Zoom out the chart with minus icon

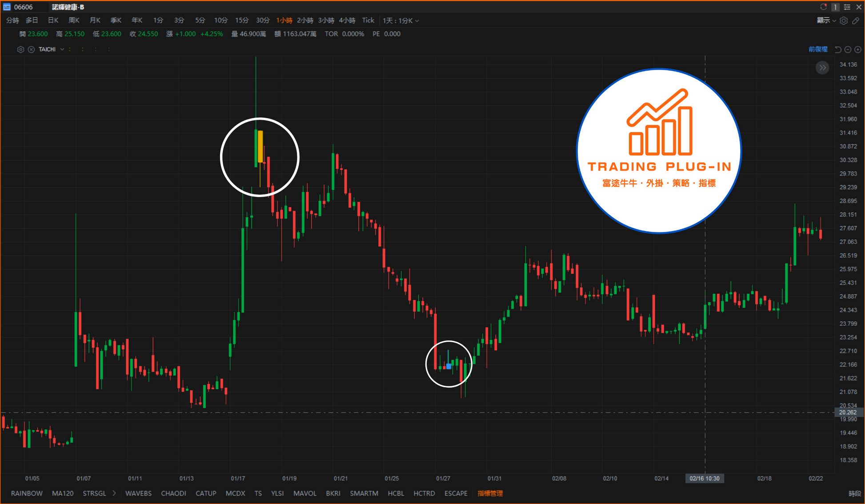pos(848,49)
